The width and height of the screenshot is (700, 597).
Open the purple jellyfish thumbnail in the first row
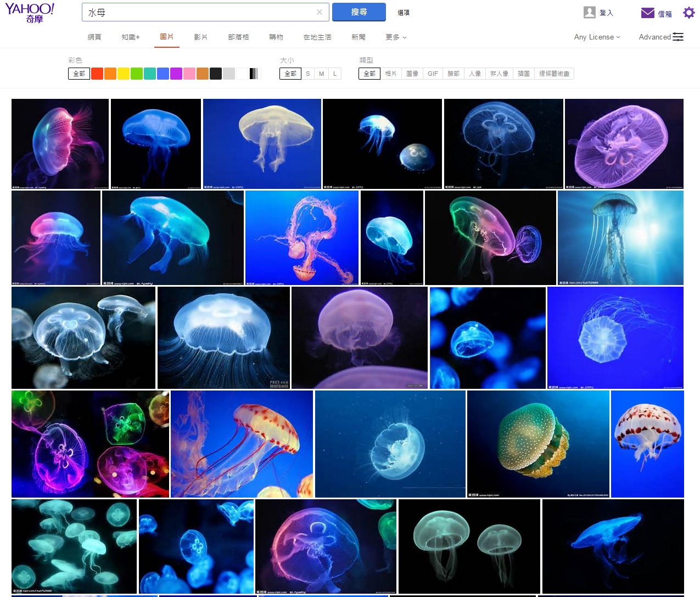pyautogui.click(x=624, y=144)
